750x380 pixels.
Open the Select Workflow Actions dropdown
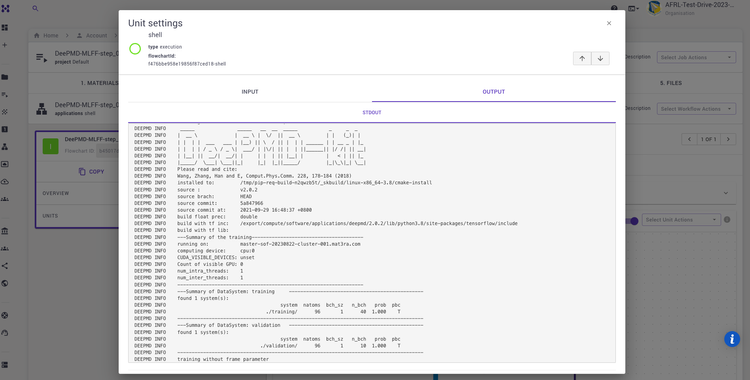(696, 109)
